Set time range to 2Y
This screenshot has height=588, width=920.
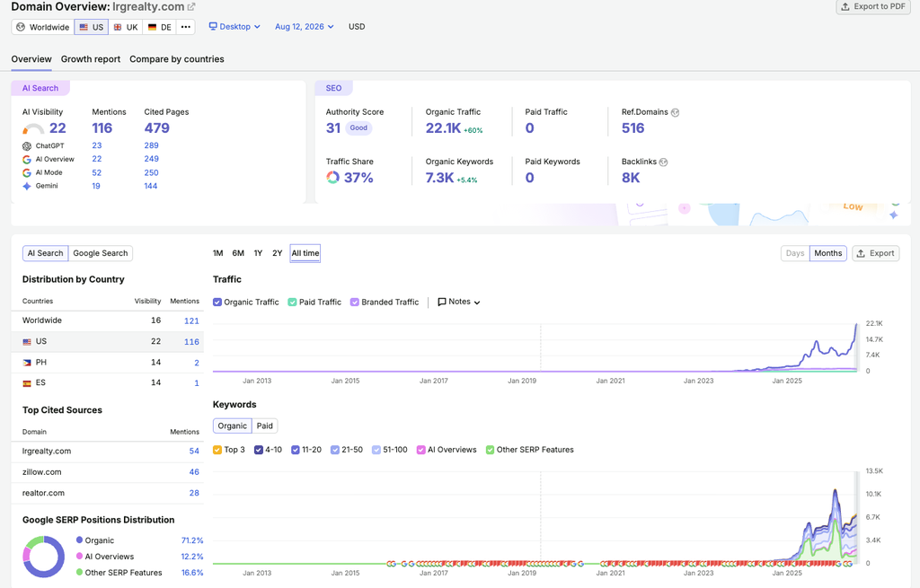(278, 253)
